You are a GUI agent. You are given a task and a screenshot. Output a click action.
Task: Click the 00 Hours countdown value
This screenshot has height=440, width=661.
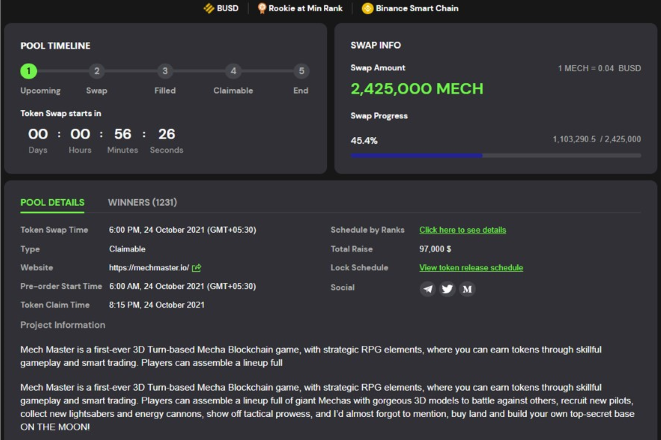80,134
